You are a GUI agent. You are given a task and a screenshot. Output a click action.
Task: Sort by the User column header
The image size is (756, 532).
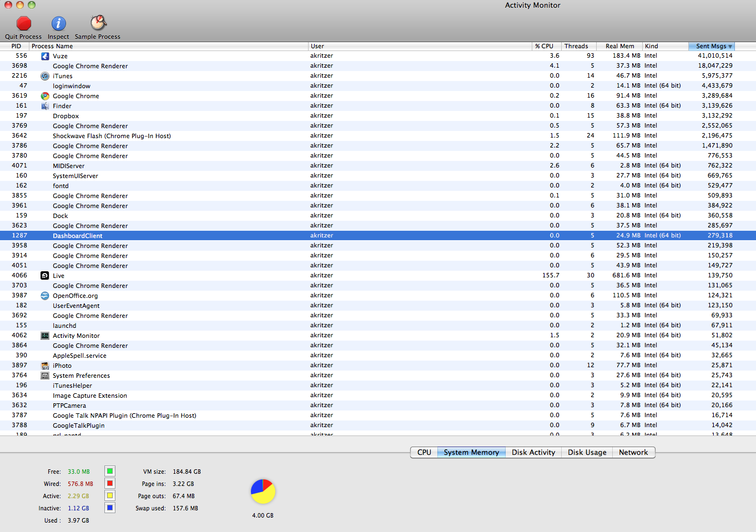tap(420, 46)
